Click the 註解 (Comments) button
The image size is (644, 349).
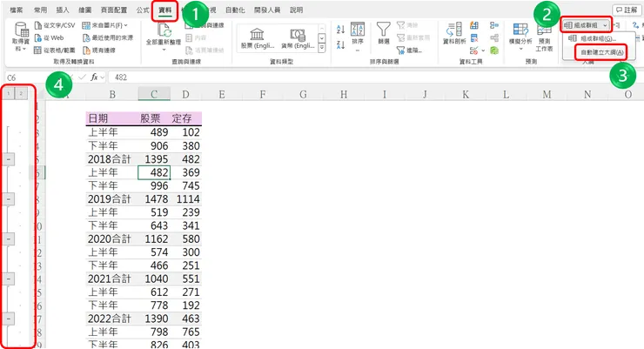pyautogui.click(x=627, y=10)
